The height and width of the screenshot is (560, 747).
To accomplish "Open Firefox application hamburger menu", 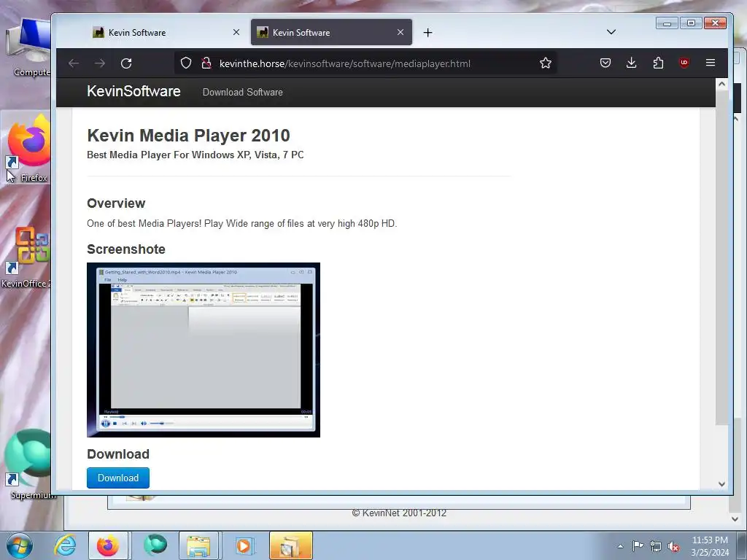I will point(711,63).
